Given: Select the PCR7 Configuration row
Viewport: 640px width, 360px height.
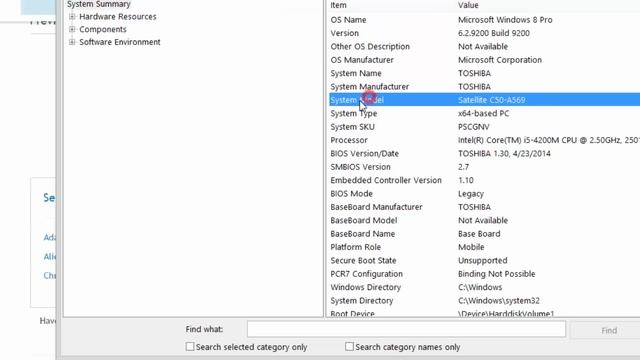Looking at the screenshot, I should tap(484, 274).
